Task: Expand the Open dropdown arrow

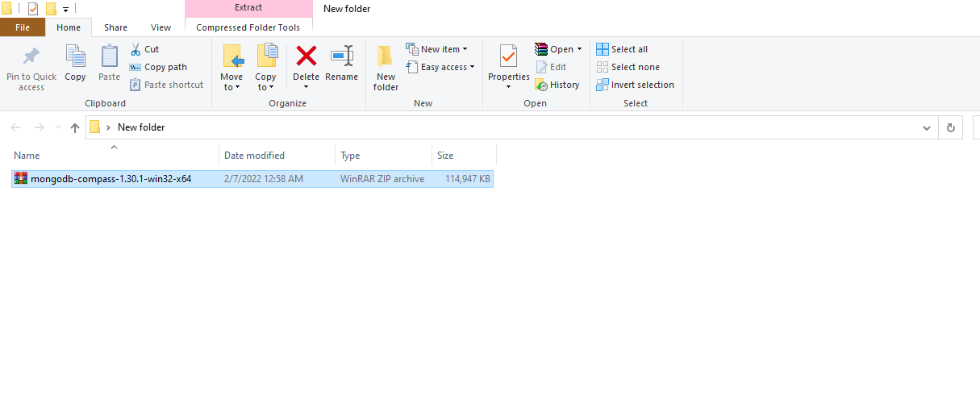Action: 579,49
